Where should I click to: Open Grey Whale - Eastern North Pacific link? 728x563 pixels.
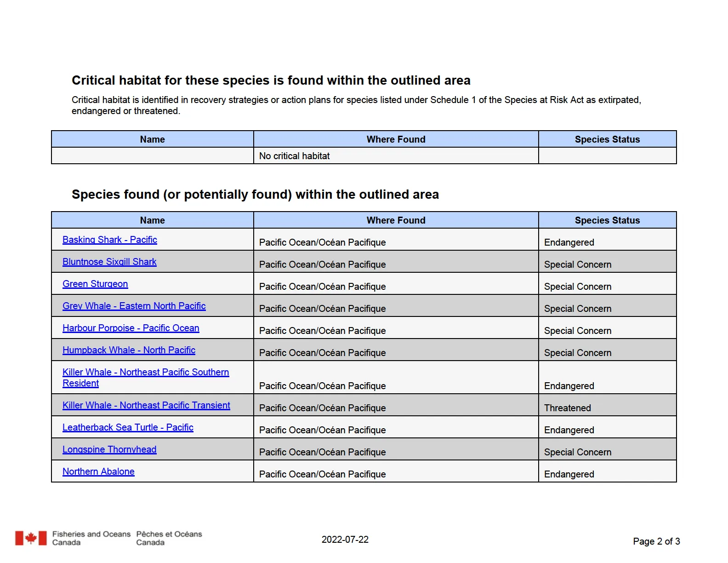tap(134, 306)
